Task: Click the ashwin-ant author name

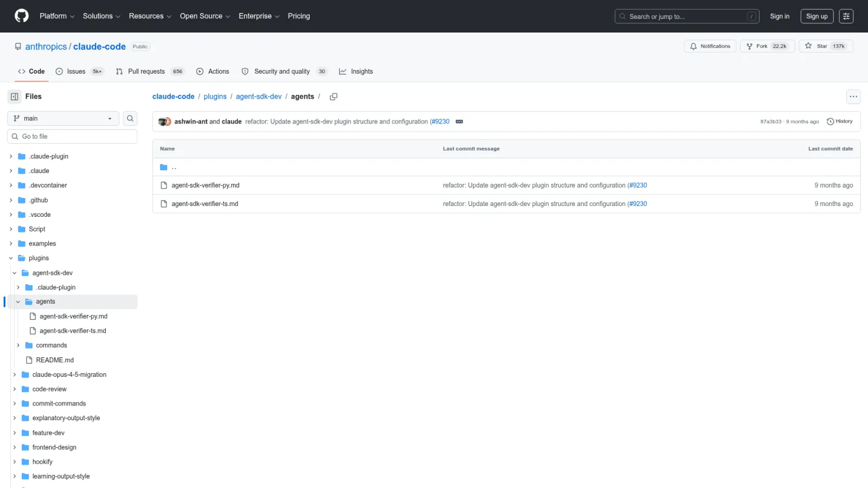Action: [x=191, y=121]
